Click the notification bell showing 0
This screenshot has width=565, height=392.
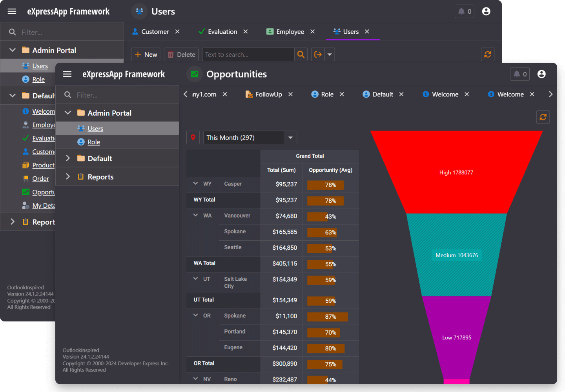point(519,74)
